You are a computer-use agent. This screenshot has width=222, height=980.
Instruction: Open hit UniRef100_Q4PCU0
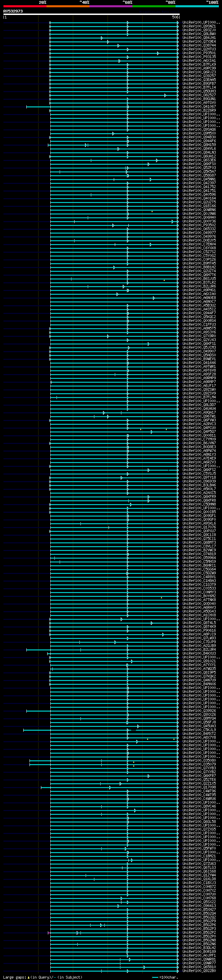coord(199,428)
